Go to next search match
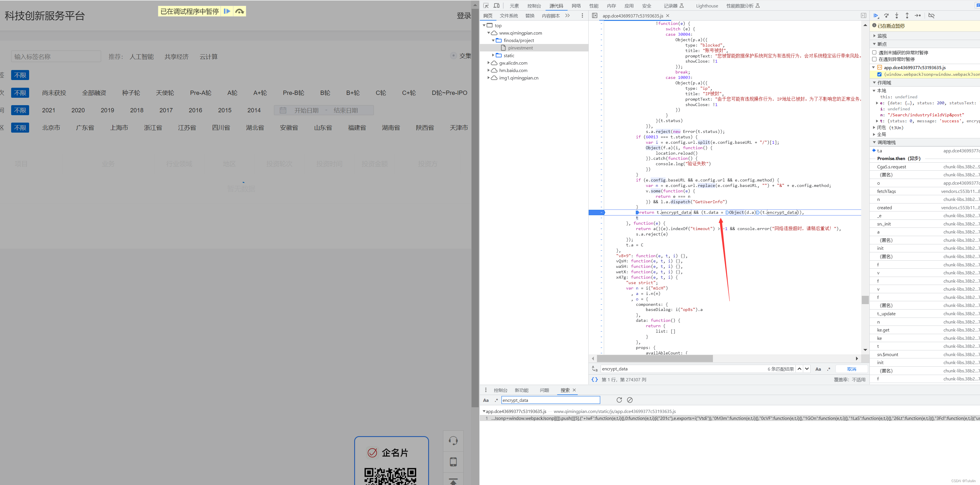Viewport: 980px width, 485px height. [807, 369]
